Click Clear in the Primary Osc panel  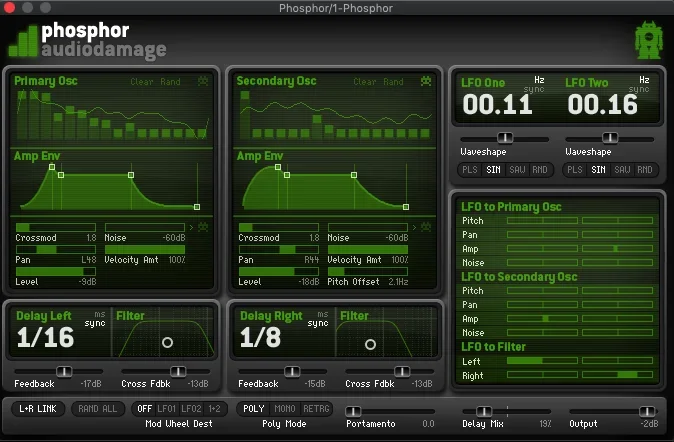tap(143, 82)
